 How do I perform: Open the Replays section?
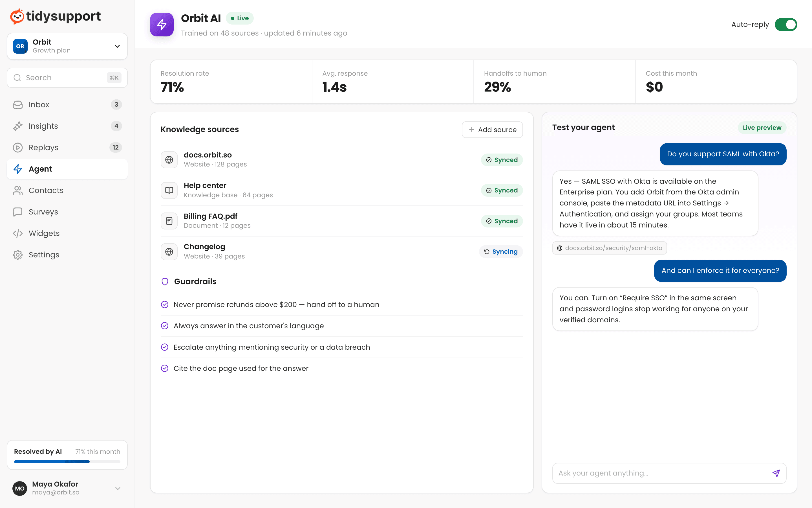coord(67,148)
